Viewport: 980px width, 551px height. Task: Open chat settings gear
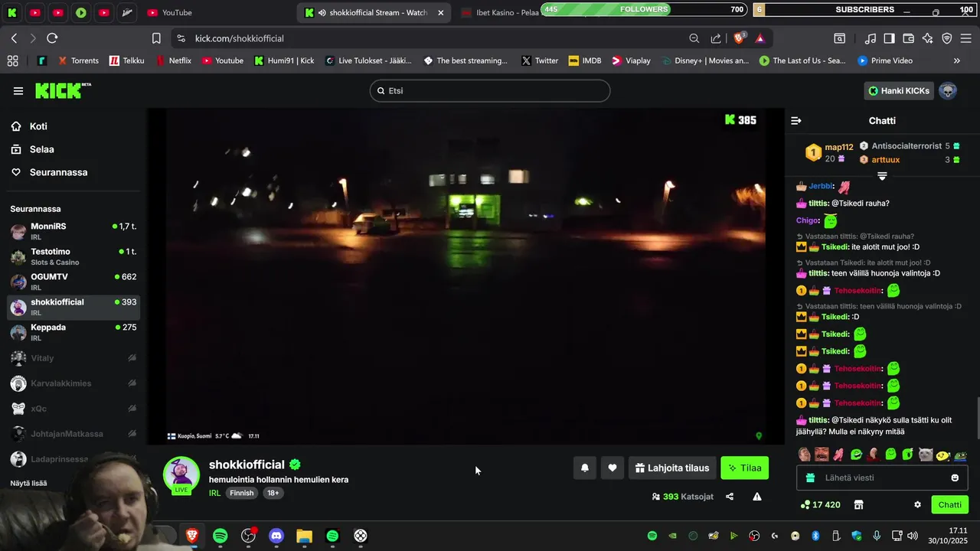(x=917, y=504)
